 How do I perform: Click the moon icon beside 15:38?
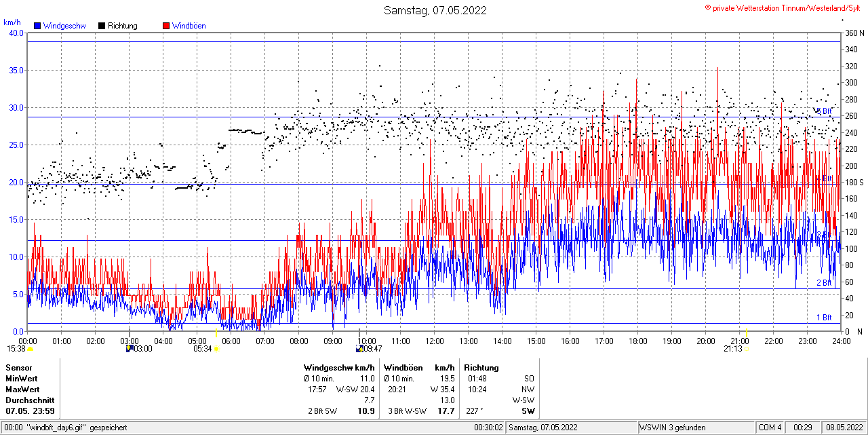point(30,349)
